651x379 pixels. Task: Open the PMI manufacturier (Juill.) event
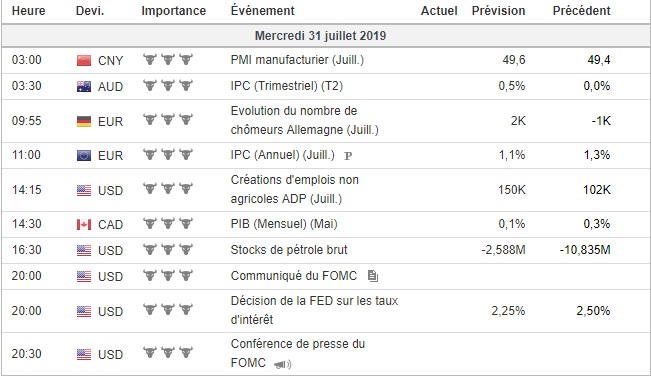point(297,60)
